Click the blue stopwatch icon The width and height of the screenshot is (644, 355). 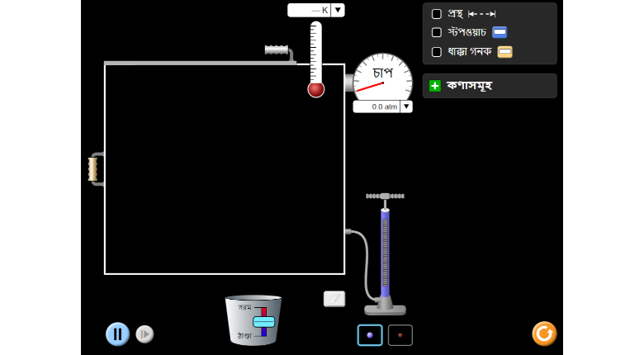tap(500, 32)
